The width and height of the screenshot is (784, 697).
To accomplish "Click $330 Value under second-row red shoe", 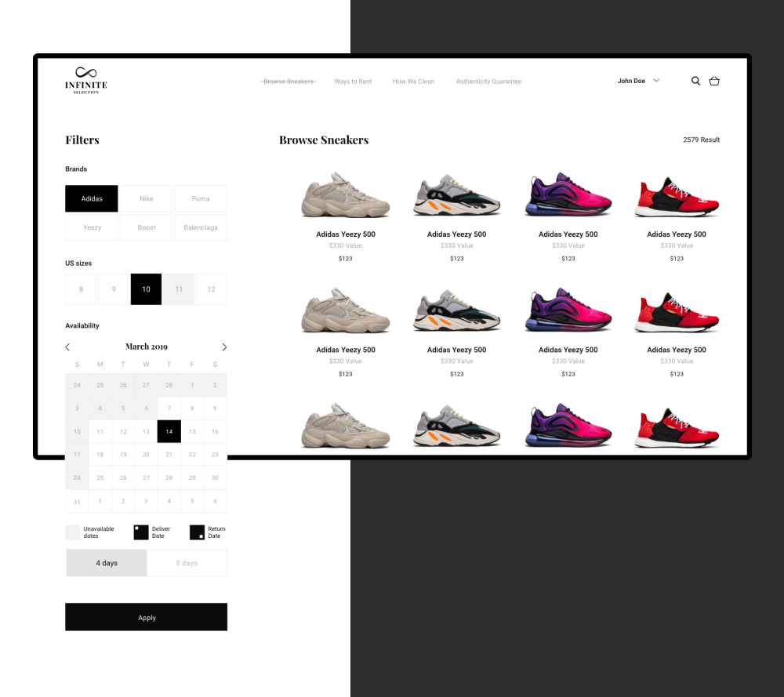I will [x=677, y=361].
